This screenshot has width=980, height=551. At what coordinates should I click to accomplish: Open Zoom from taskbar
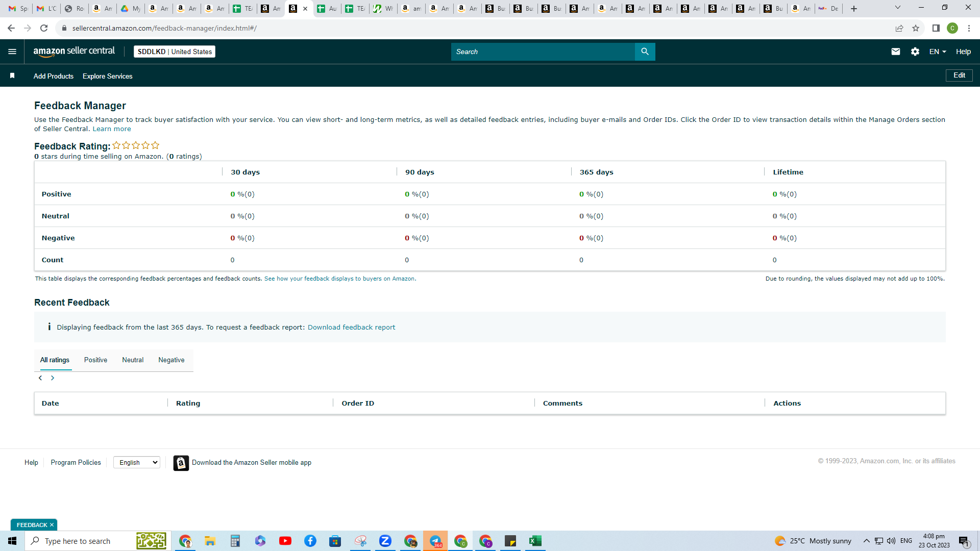point(385,541)
